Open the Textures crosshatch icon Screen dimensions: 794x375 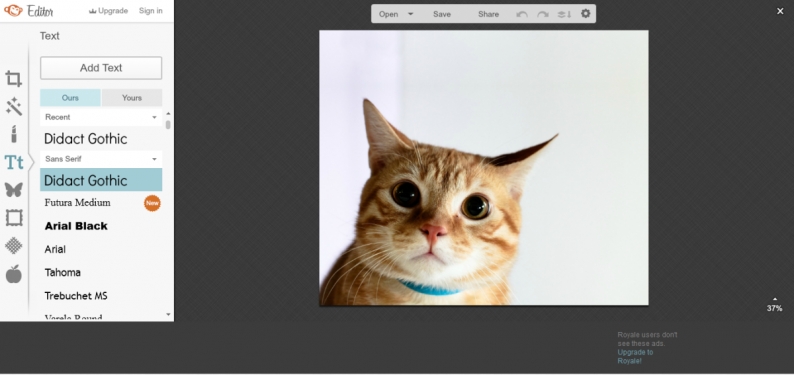[14, 245]
